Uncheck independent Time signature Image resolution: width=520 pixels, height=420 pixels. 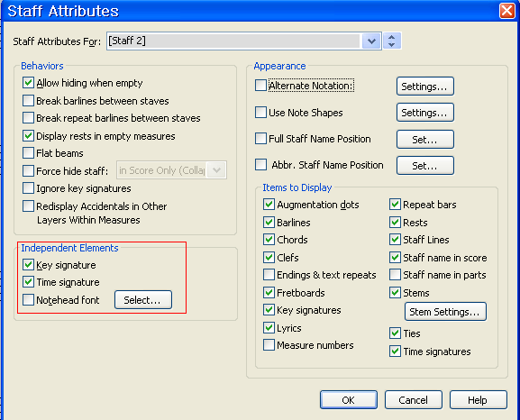coord(28,282)
